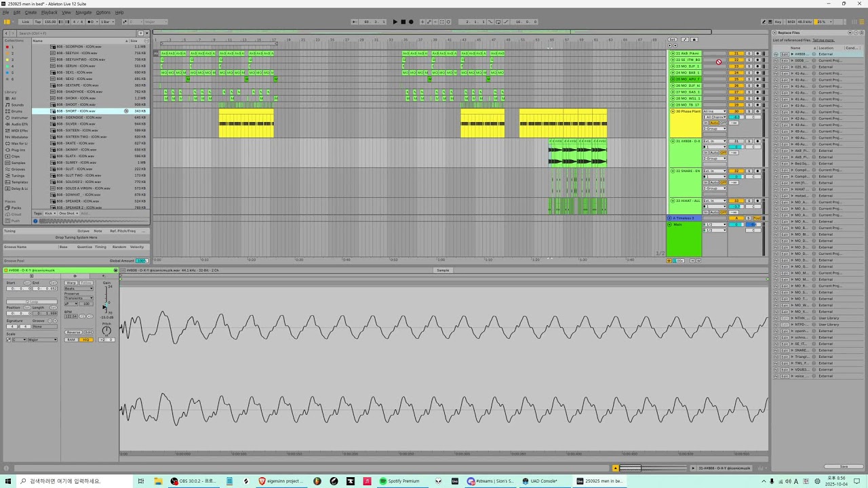Select Drums in Library sidebar
Screen dimensions: 868x488
click(17, 111)
